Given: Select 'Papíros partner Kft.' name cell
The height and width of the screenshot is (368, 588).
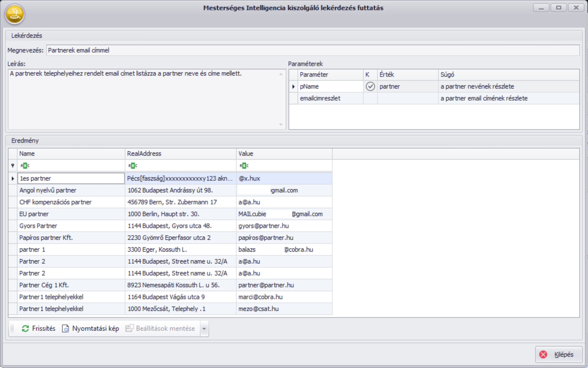Looking at the screenshot, I should tap(71, 238).
